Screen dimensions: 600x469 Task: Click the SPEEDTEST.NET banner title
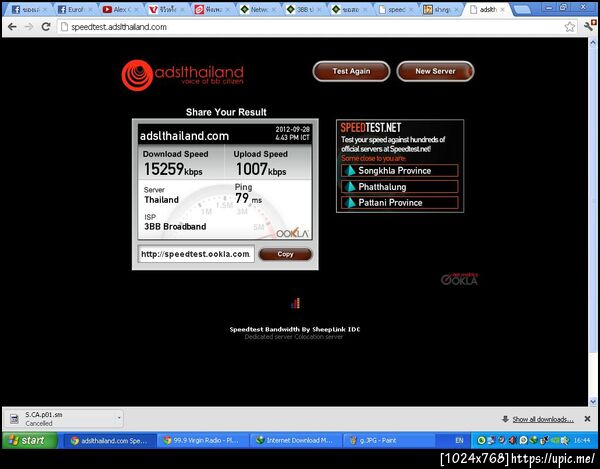pyautogui.click(x=370, y=127)
